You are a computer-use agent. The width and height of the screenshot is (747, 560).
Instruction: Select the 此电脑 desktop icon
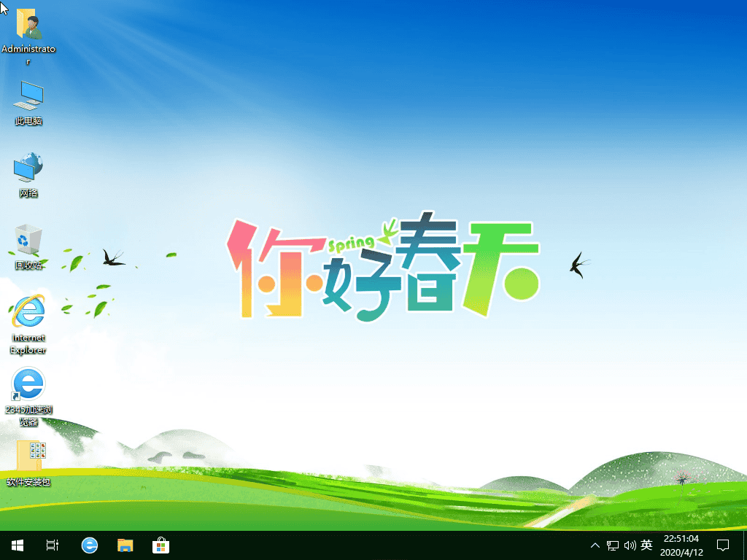[x=28, y=103]
